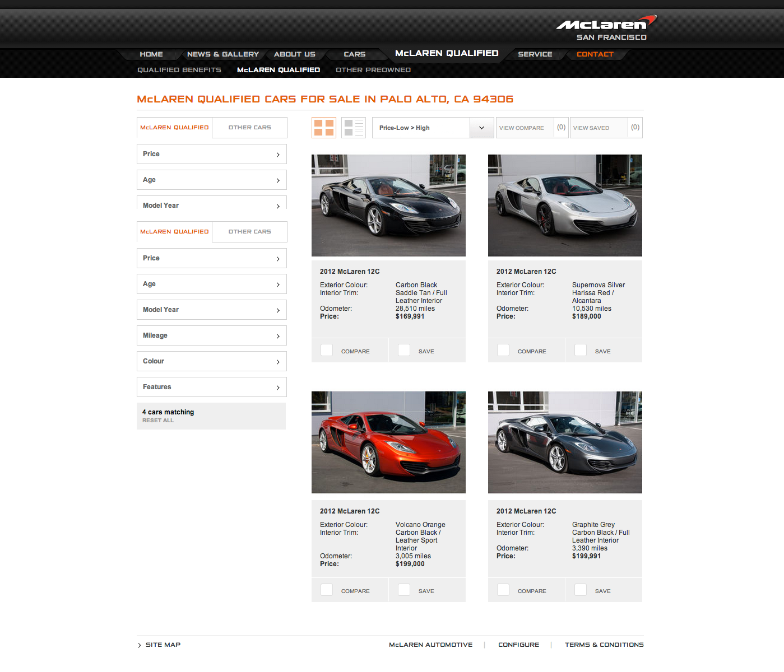
Task: Expand the Features filter
Action: tap(212, 387)
